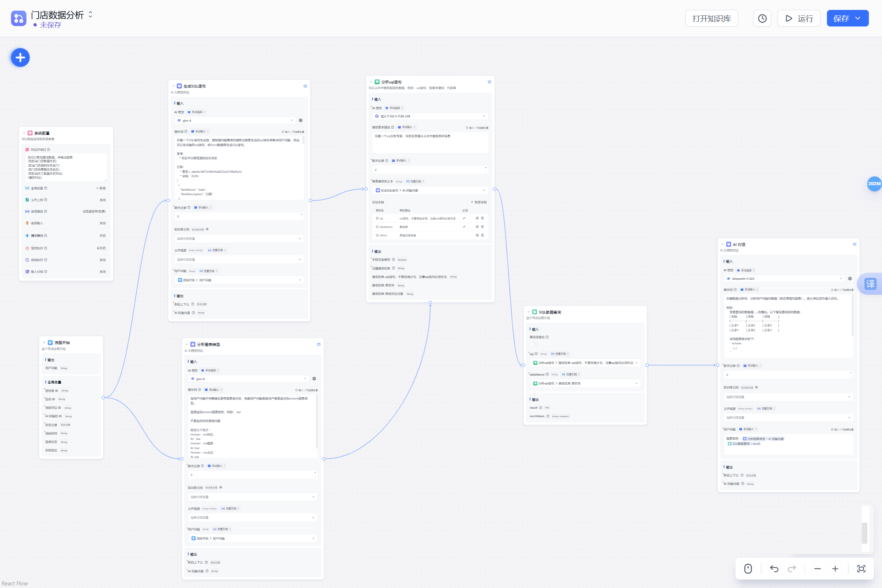Open the book icon of AI 对话 node
882x588 pixels.
855,244
